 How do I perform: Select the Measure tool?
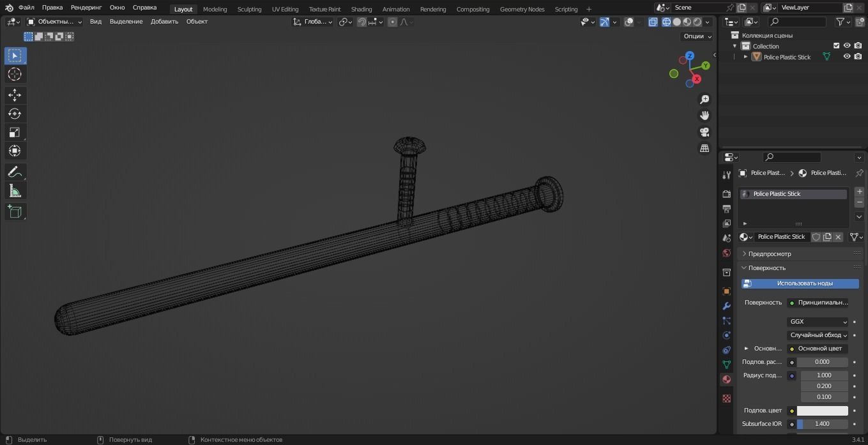tap(14, 190)
